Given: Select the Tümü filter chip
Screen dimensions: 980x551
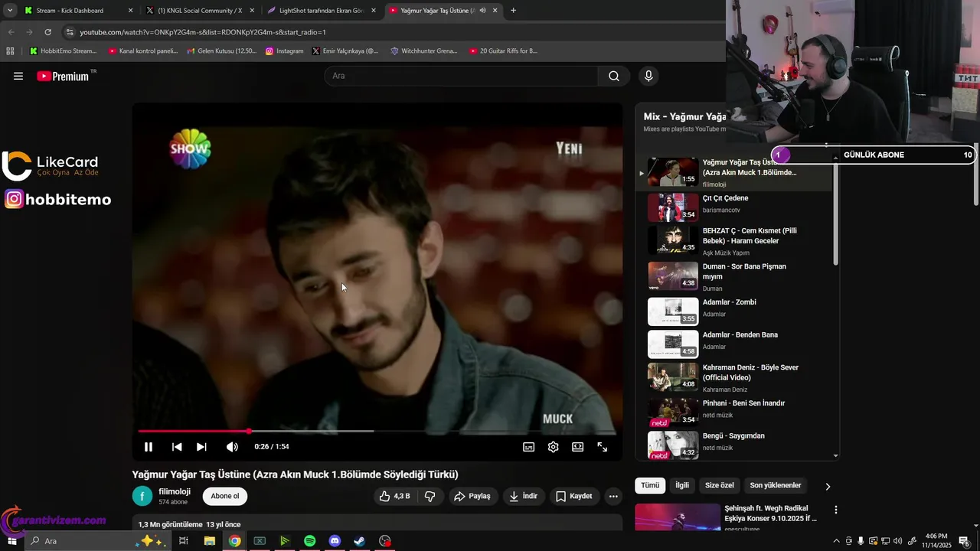Looking at the screenshot, I should [x=650, y=485].
